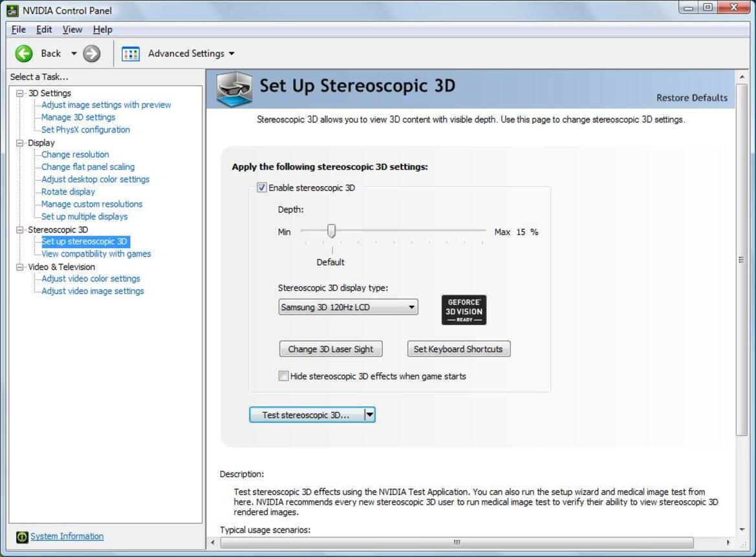Click the horizontal scrollbar thumb
Viewport: 756px width, 557px height.
click(x=457, y=543)
